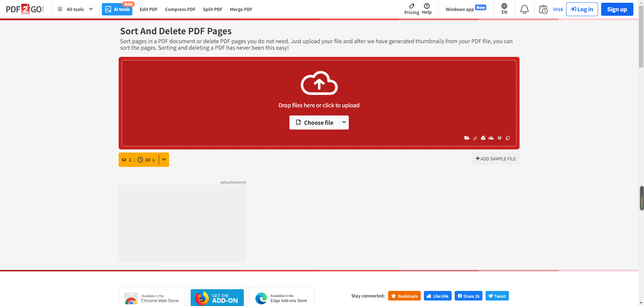Open the Split PDF menu item

(x=213, y=10)
